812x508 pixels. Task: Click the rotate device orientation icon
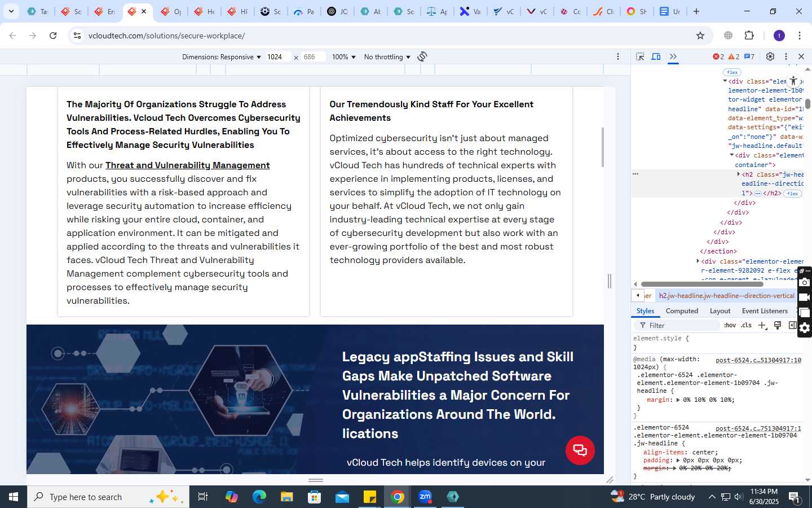[x=422, y=56]
